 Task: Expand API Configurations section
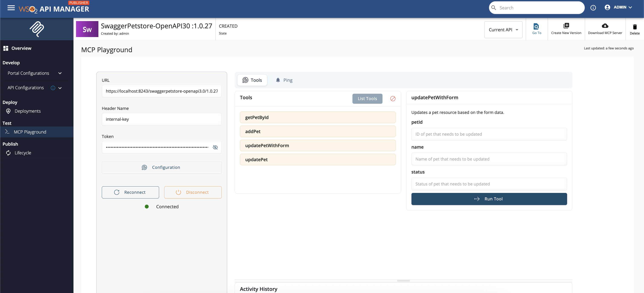60,88
